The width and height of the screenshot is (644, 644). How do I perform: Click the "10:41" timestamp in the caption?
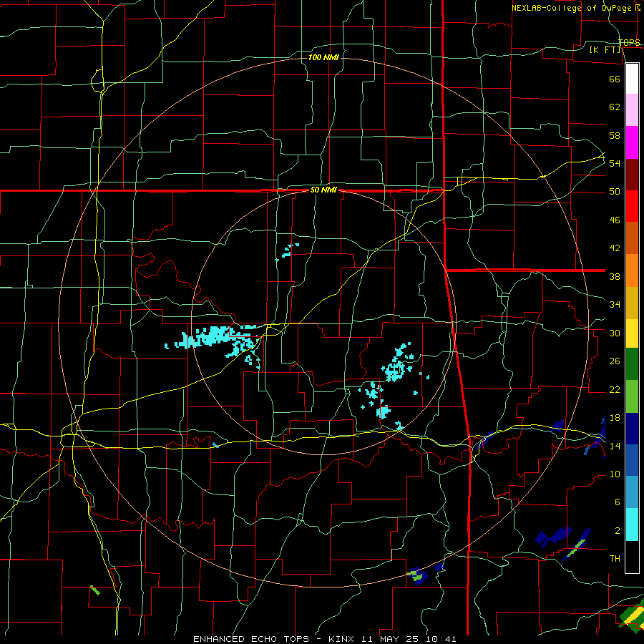[x=441, y=639]
